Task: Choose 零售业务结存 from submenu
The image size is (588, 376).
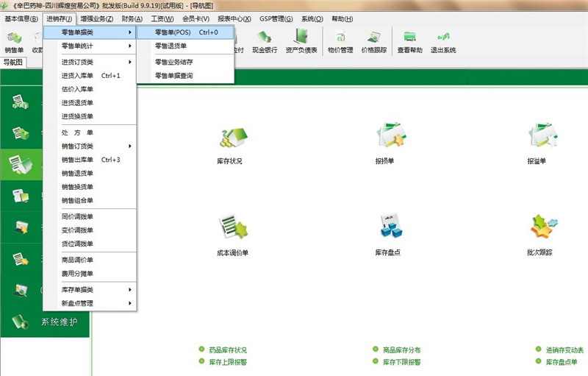Action: [185, 62]
